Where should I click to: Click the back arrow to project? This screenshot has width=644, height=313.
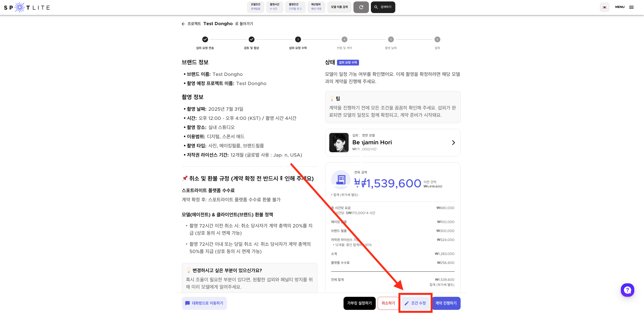click(x=183, y=24)
